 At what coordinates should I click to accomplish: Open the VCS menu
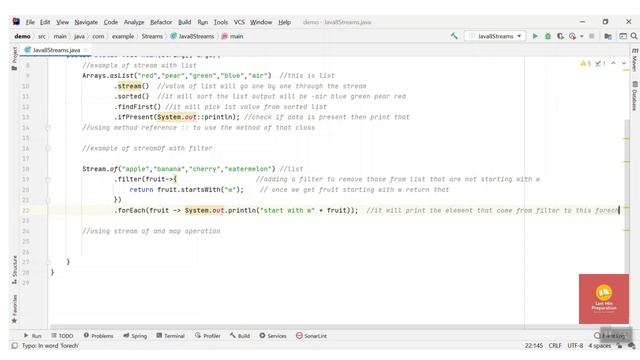pos(239,22)
